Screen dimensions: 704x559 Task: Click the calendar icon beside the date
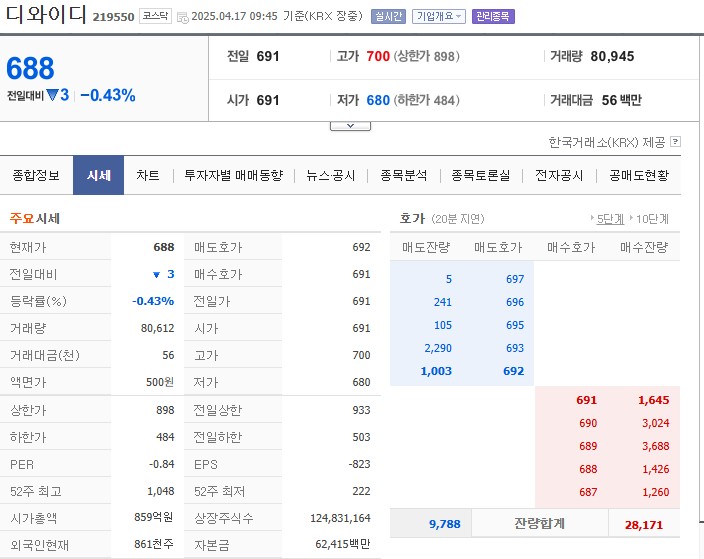[182, 18]
